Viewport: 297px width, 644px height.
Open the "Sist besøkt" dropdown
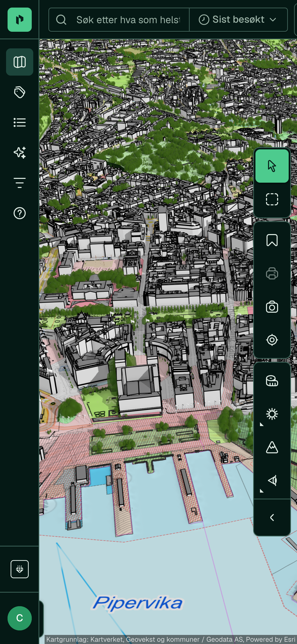pos(238,20)
